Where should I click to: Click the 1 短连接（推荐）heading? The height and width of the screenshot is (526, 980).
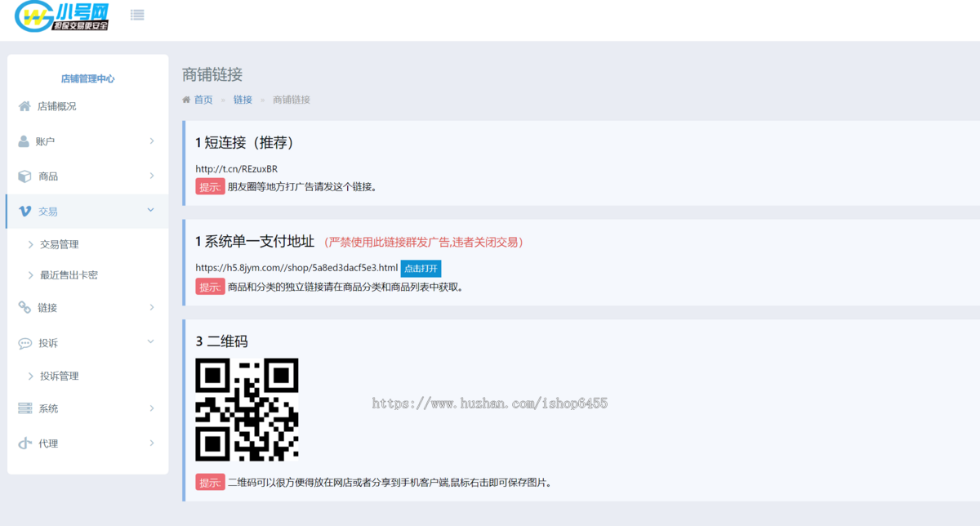(x=244, y=143)
